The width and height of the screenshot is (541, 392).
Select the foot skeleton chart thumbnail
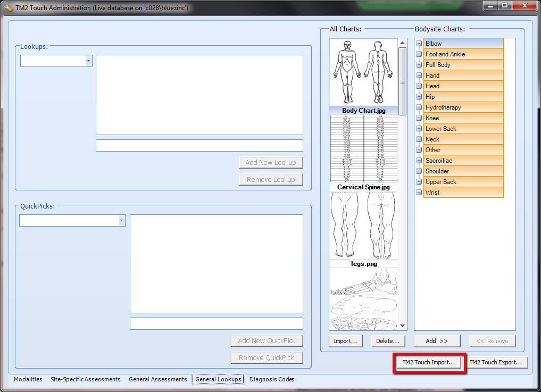(x=364, y=299)
